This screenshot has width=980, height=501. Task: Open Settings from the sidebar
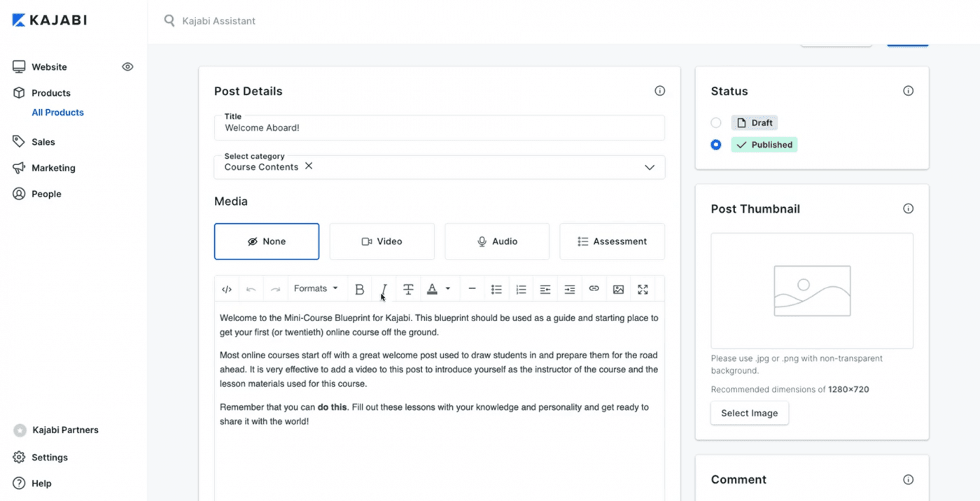[x=50, y=458]
